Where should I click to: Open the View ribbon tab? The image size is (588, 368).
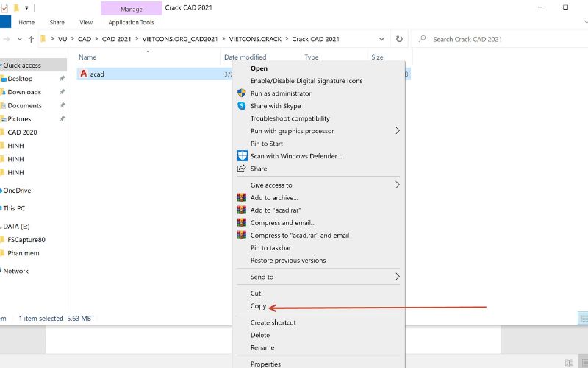coord(86,23)
